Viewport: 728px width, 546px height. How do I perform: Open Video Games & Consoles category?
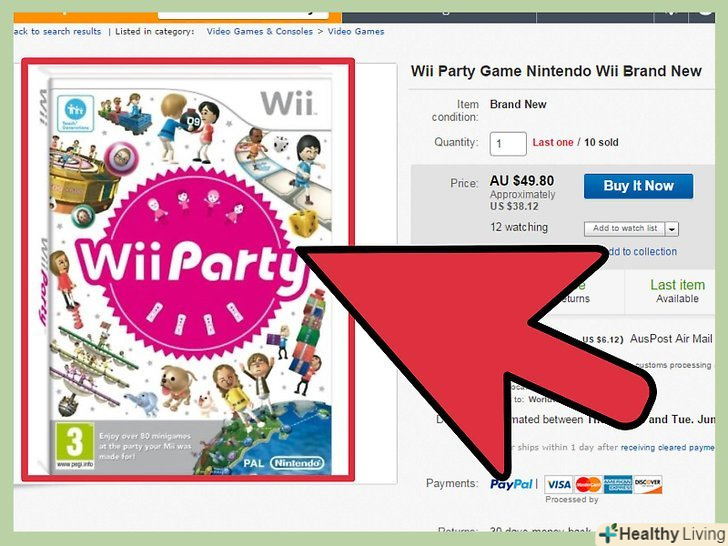click(260, 32)
